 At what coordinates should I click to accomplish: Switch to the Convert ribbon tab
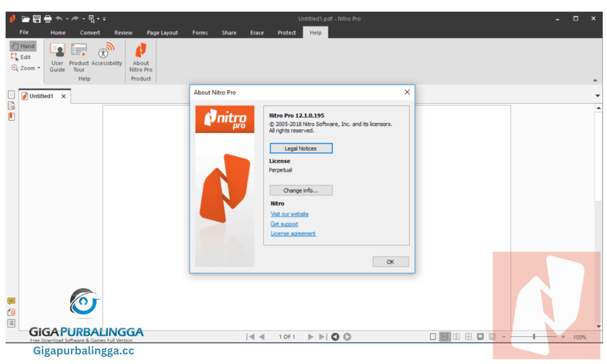click(x=90, y=33)
